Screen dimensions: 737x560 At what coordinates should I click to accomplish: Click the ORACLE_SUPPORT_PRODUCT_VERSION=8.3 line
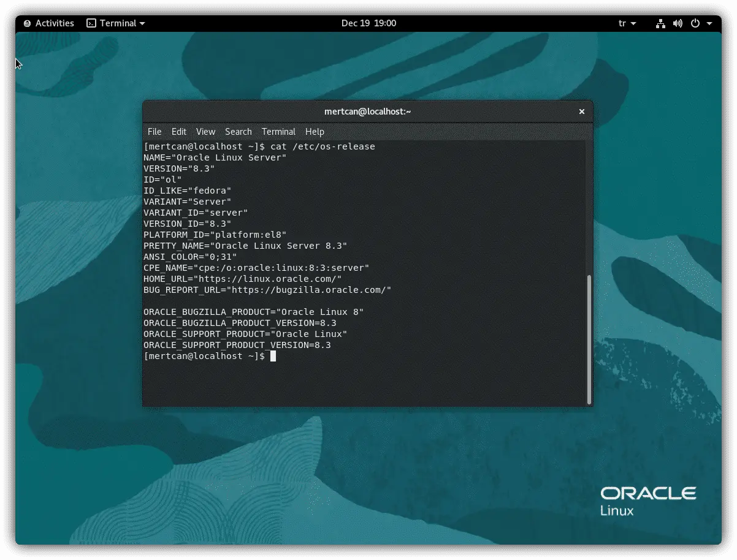(x=237, y=345)
